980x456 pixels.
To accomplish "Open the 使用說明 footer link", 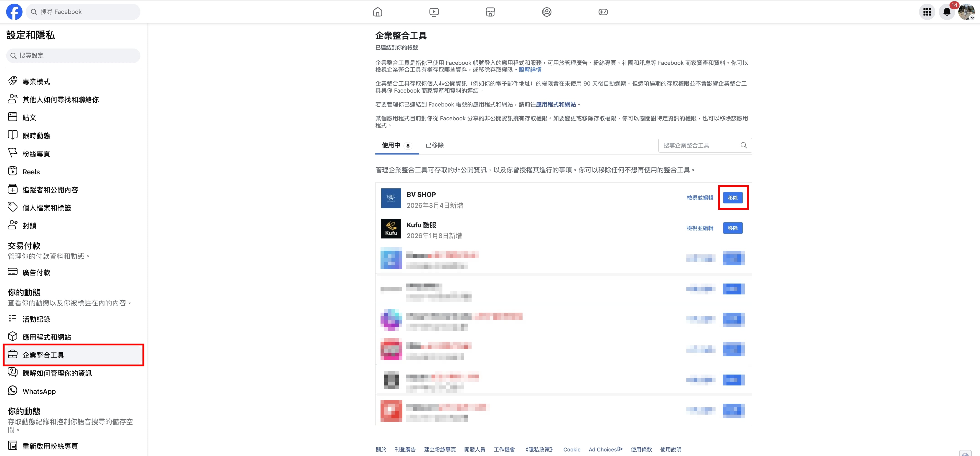I will pos(671,450).
